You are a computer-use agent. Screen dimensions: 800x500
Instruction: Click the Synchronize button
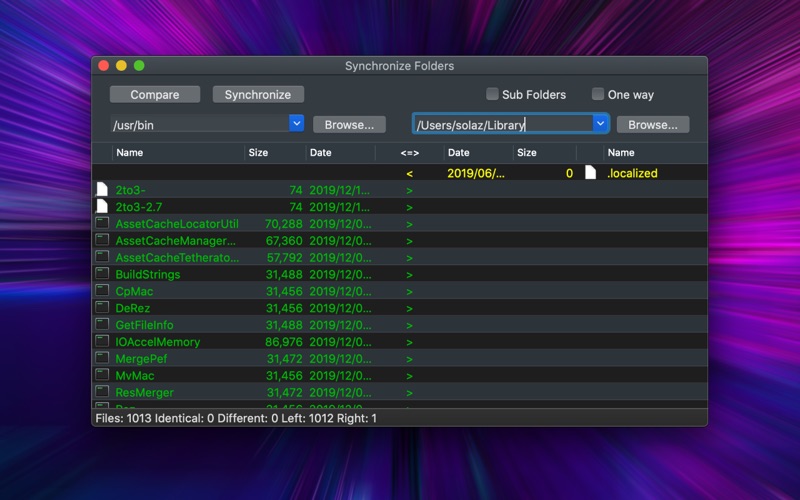click(258, 94)
